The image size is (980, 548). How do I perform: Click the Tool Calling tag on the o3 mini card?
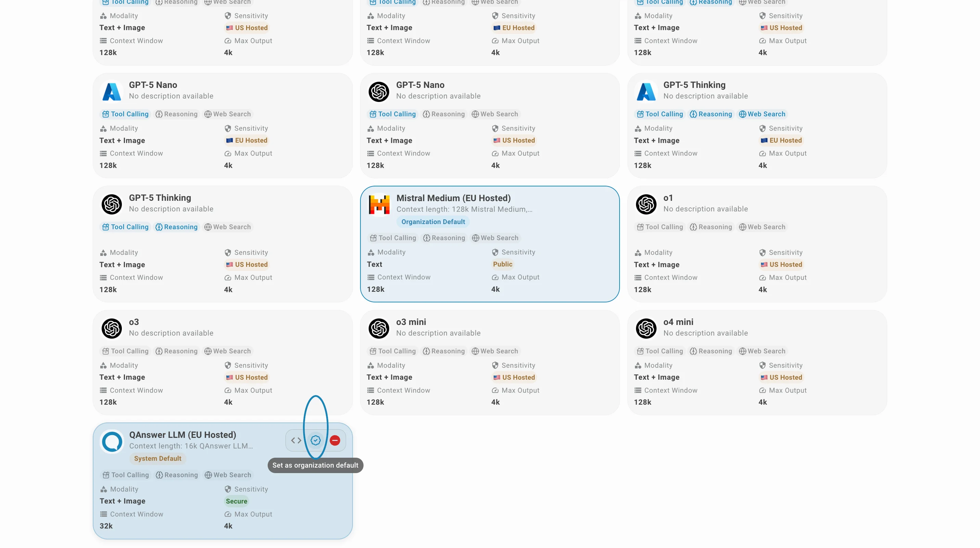pos(393,351)
